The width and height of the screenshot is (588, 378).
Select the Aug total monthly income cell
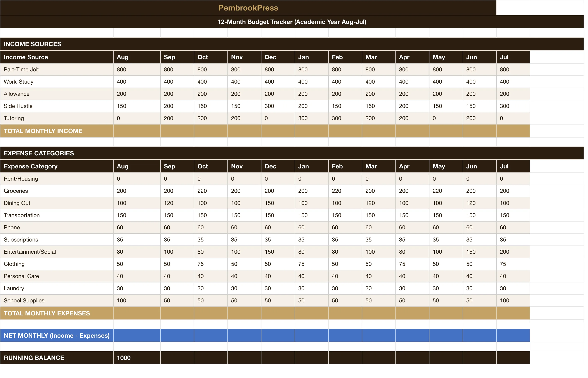(137, 131)
